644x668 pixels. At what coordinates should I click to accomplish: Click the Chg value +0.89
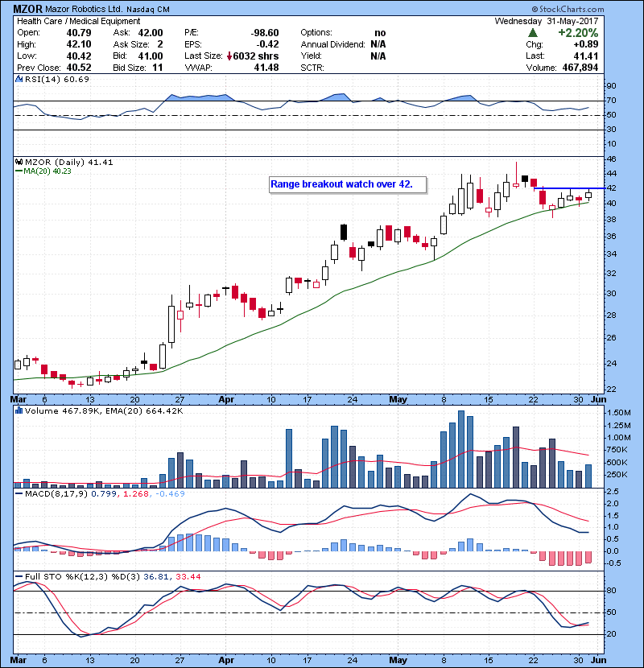(x=585, y=44)
